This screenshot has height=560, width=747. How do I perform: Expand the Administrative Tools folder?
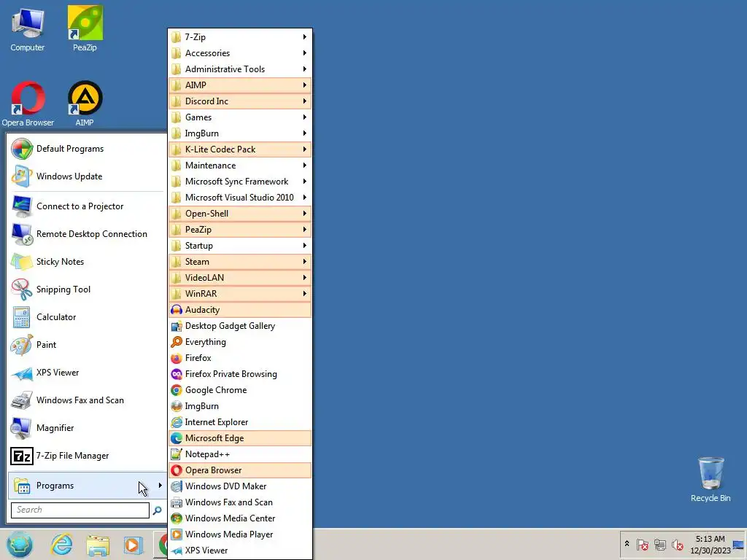[x=240, y=69]
